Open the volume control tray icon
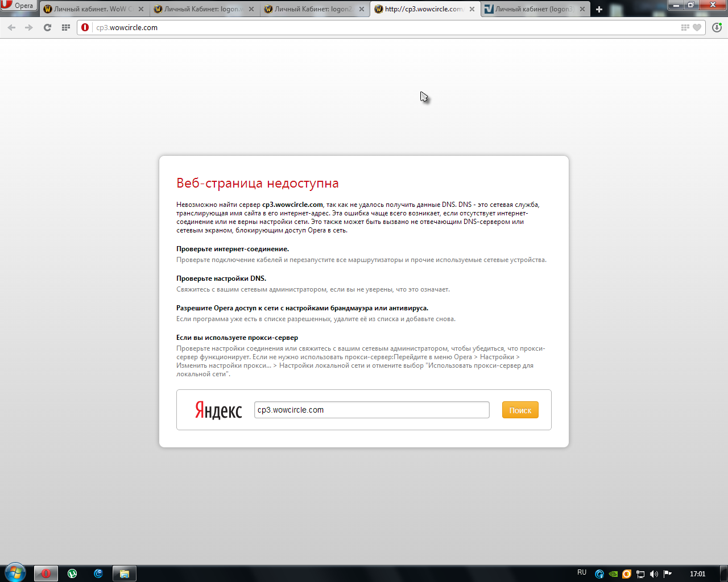Screen dimensions: 728x582 point(654,574)
